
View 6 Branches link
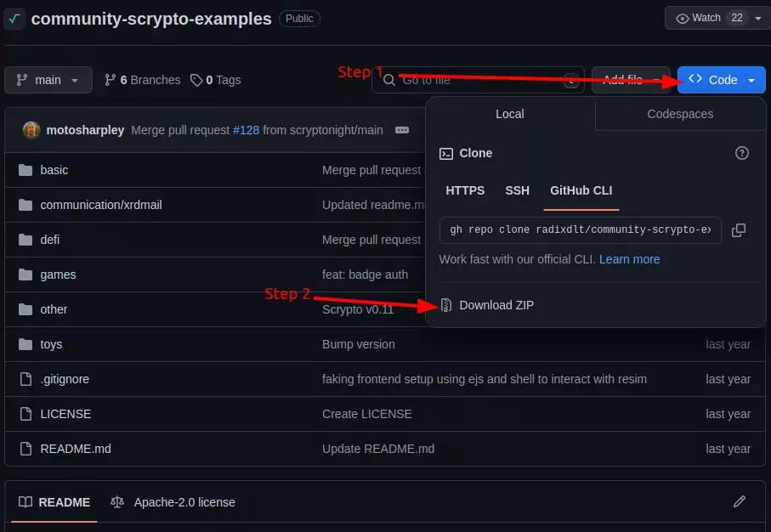(143, 80)
